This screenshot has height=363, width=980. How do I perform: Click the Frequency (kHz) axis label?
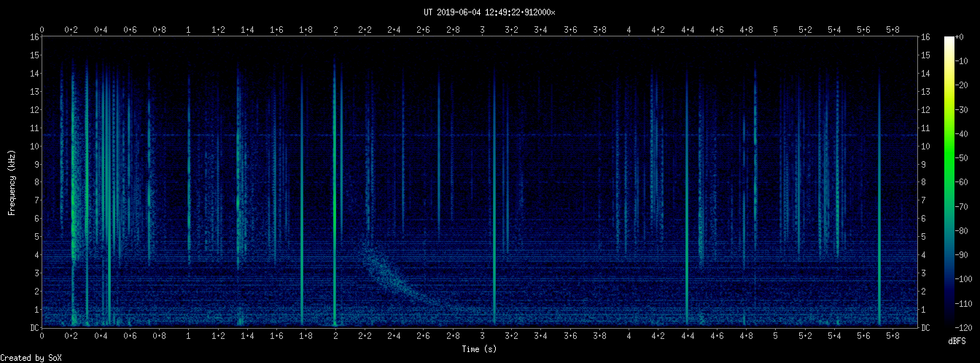12,182
